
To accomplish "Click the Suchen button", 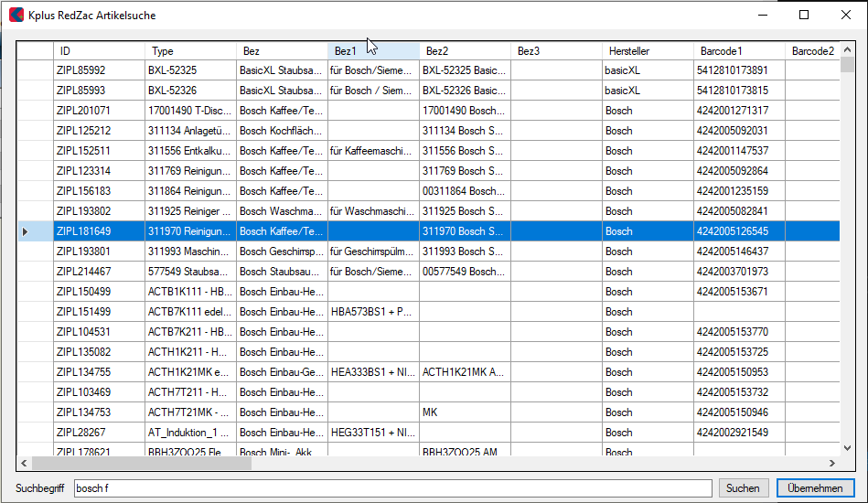I will pyautogui.click(x=743, y=488).
